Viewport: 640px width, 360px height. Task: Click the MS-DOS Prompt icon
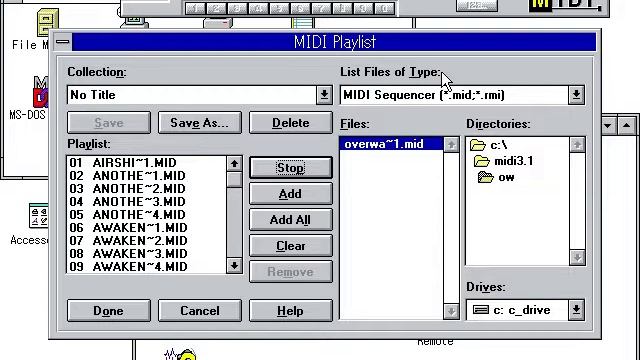coord(40,92)
